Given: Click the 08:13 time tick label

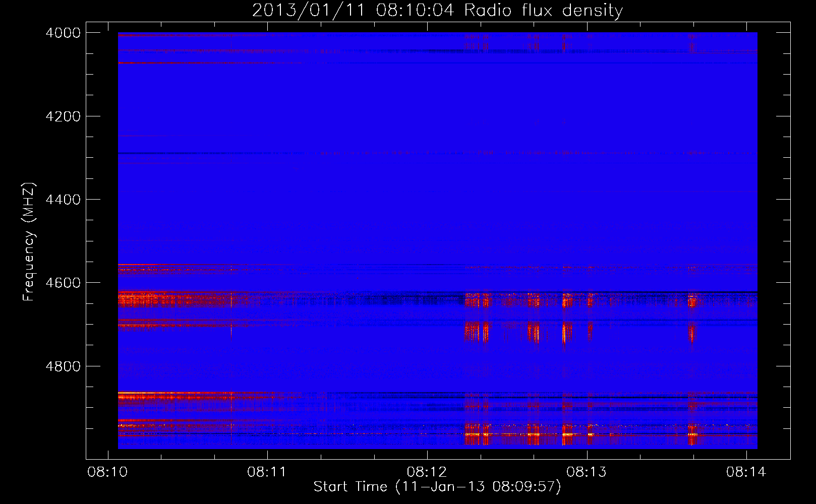Looking at the screenshot, I should (586, 472).
